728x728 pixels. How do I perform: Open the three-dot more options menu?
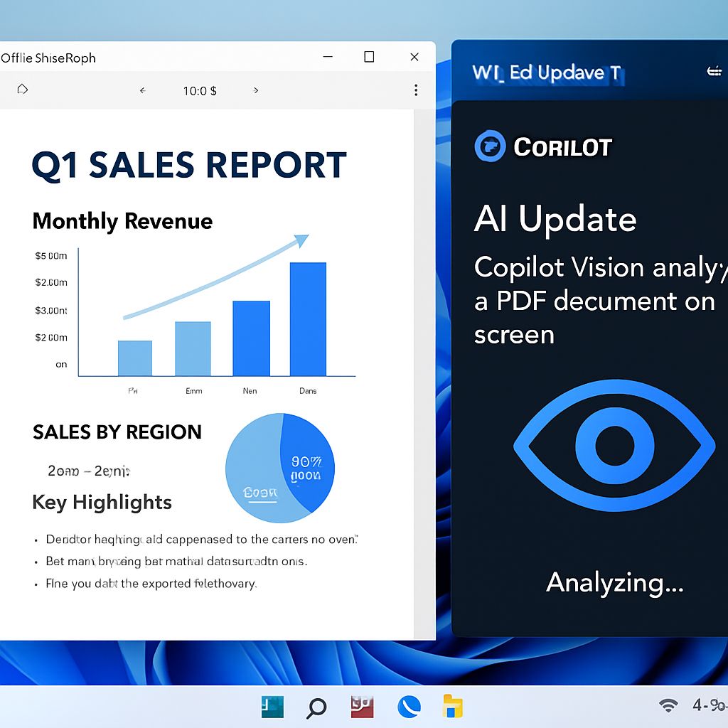pyautogui.click(x=416, y=90)
